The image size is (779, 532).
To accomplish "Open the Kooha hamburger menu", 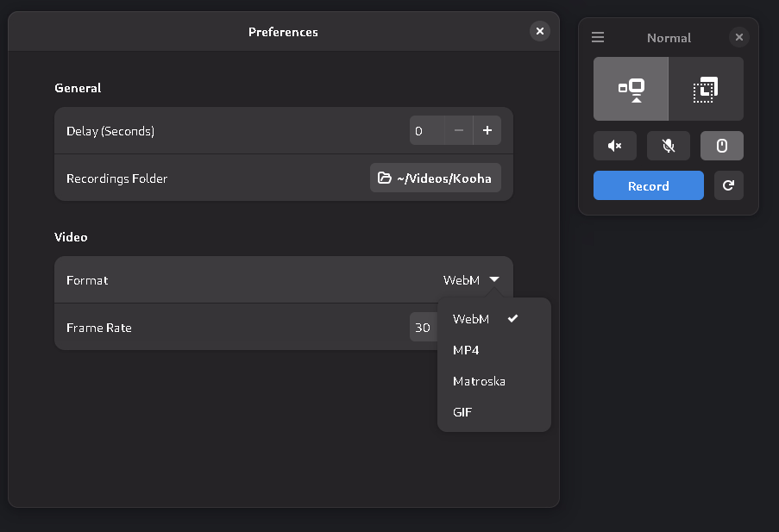I will [598, 37].
